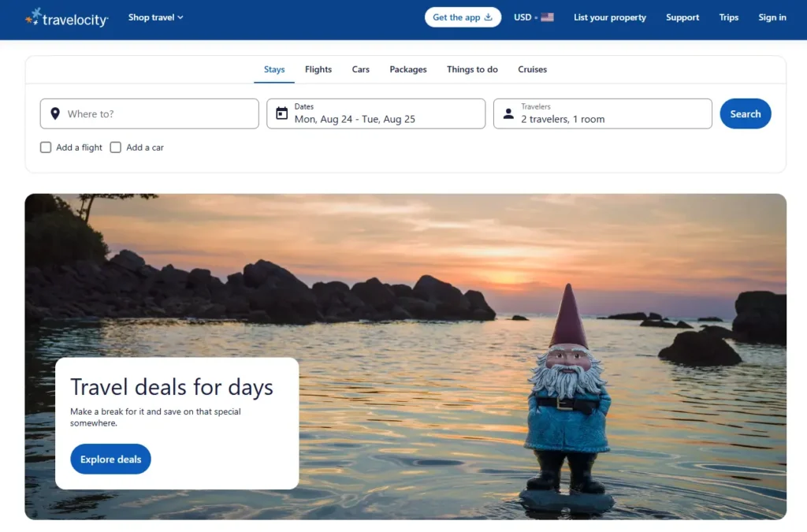807x532 pixels.
Task: Open the Dates picker field
Action: [x=376, y=113]
